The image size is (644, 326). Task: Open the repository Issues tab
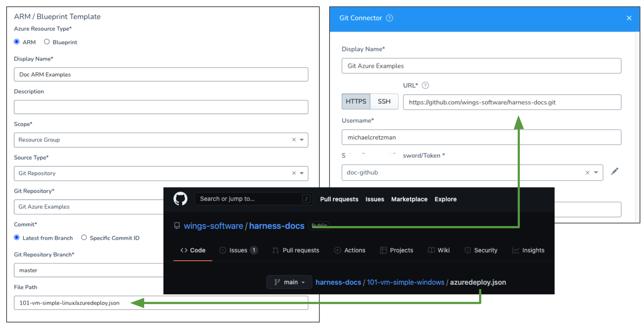click(238, 250)
